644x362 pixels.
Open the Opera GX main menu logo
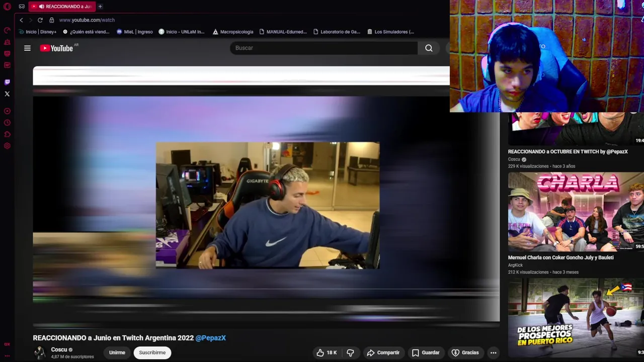pyautogui.click(x=7, y=7)
